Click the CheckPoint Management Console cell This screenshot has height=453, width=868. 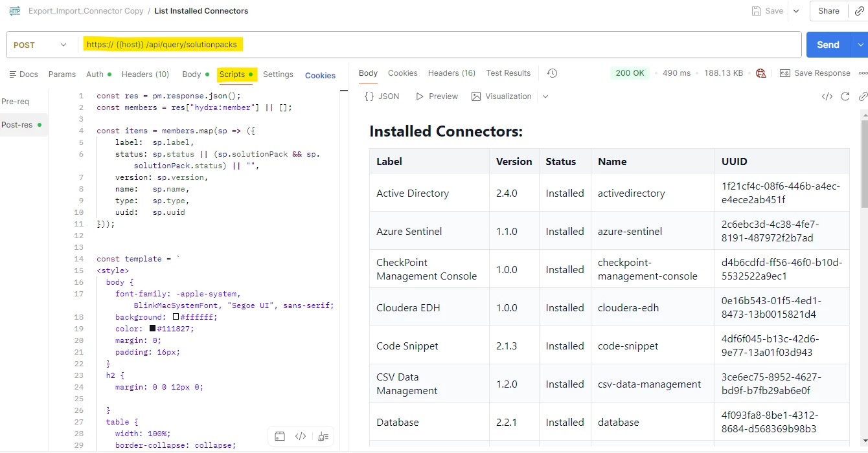pos(429,269)
